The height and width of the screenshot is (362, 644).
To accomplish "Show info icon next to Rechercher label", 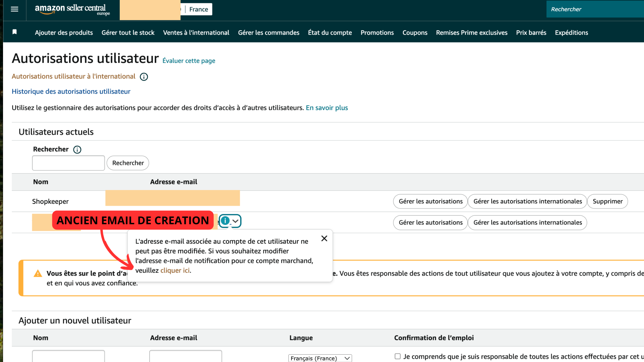I will (77, 149).
